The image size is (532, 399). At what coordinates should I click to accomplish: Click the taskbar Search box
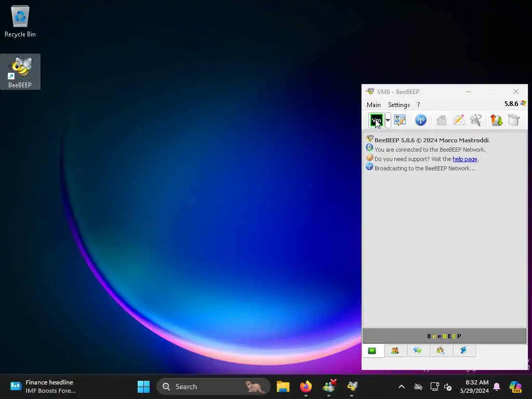coord(213,387)
